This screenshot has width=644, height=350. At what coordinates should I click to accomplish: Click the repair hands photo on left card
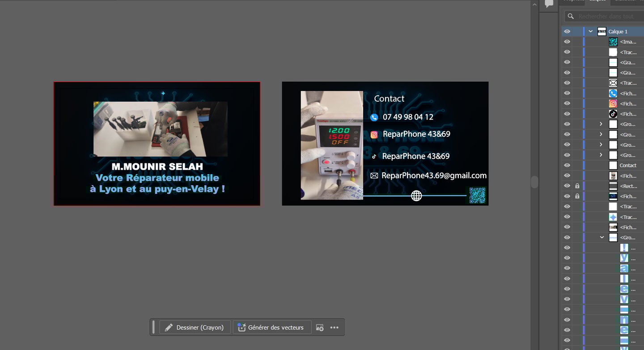tap(161, 129)
